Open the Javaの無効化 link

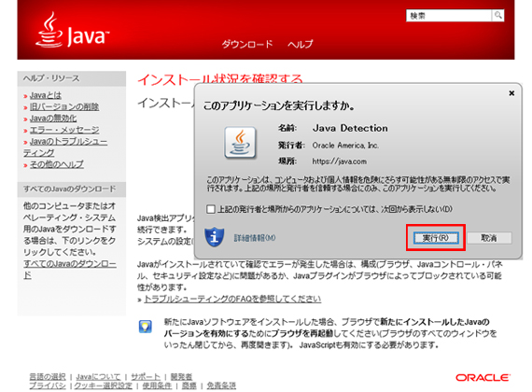point(53,119)
